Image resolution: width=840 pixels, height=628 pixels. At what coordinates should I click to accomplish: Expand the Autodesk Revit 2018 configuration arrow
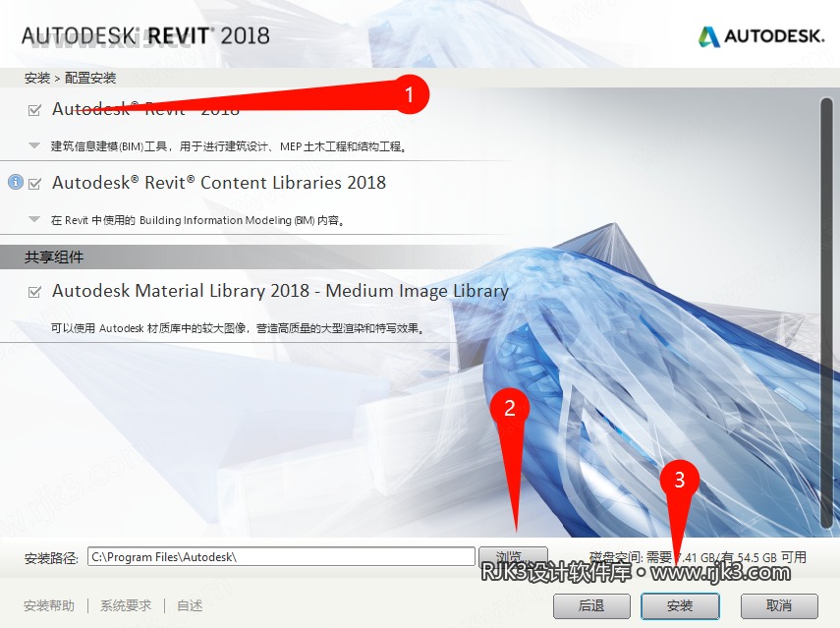click(34, 145)
